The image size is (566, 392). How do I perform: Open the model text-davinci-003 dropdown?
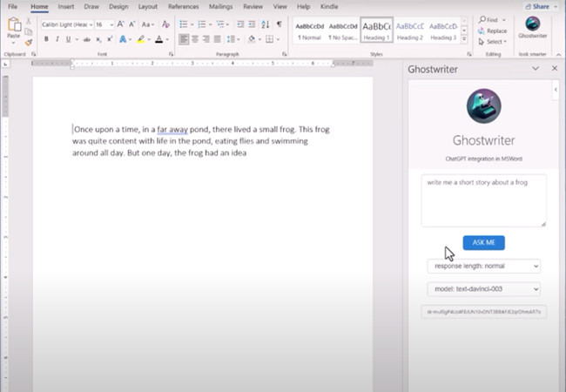483,289
